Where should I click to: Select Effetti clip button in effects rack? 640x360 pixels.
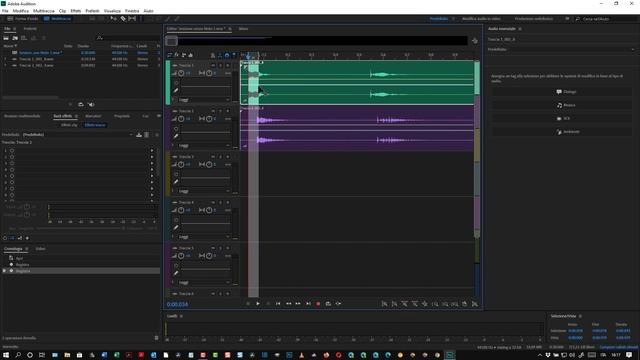(69, 125)
